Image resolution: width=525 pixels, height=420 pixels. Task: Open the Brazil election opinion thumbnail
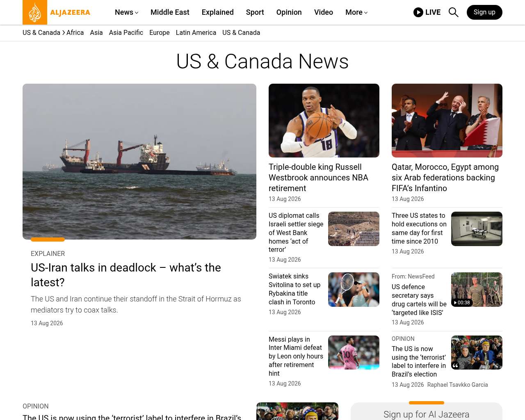coord(477,353)
